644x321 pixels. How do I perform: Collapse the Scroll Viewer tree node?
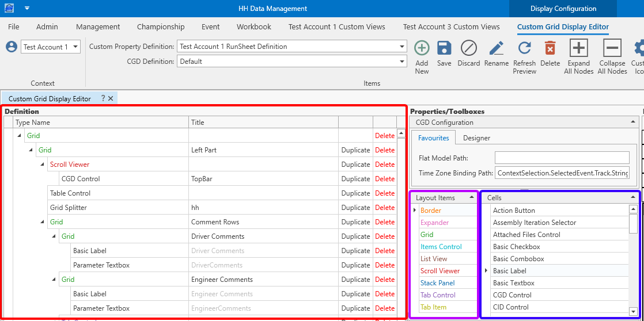coord(43,165)
